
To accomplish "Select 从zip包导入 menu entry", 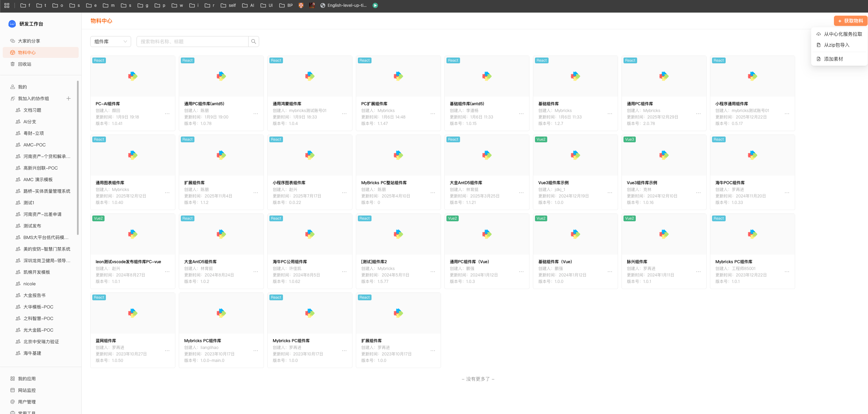I will tap(836, 45).
